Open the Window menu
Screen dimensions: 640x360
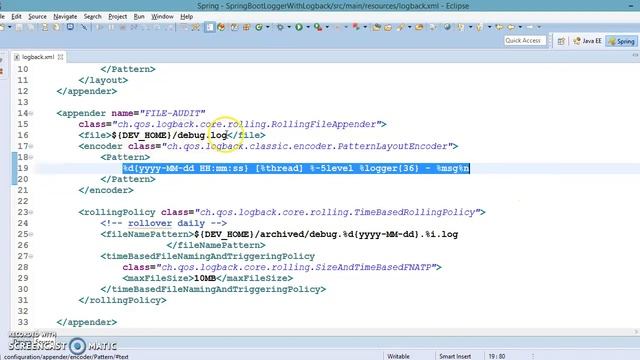coord(162,16)
